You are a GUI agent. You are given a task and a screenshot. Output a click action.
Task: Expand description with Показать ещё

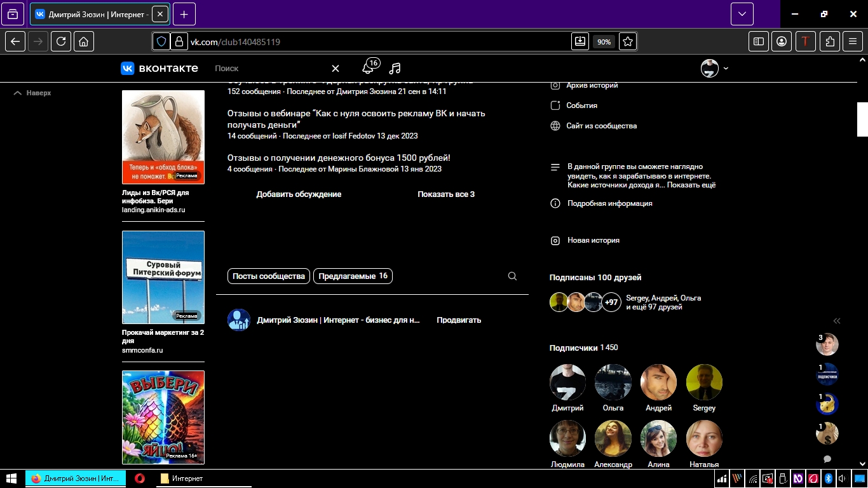(691, 185)
